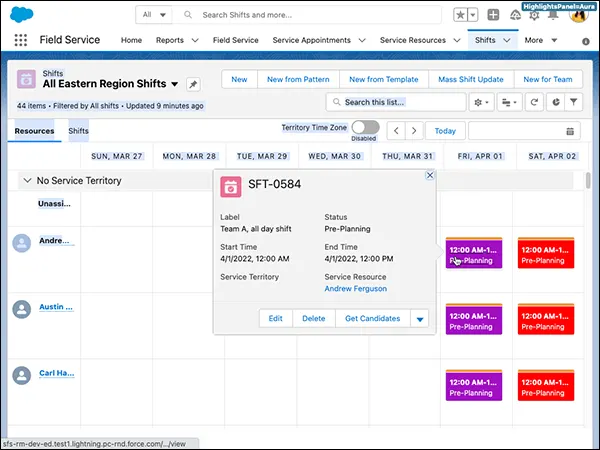Open the list view selector dropdown arrow
This screenshot has height=450, width=600.
(174, 84)
